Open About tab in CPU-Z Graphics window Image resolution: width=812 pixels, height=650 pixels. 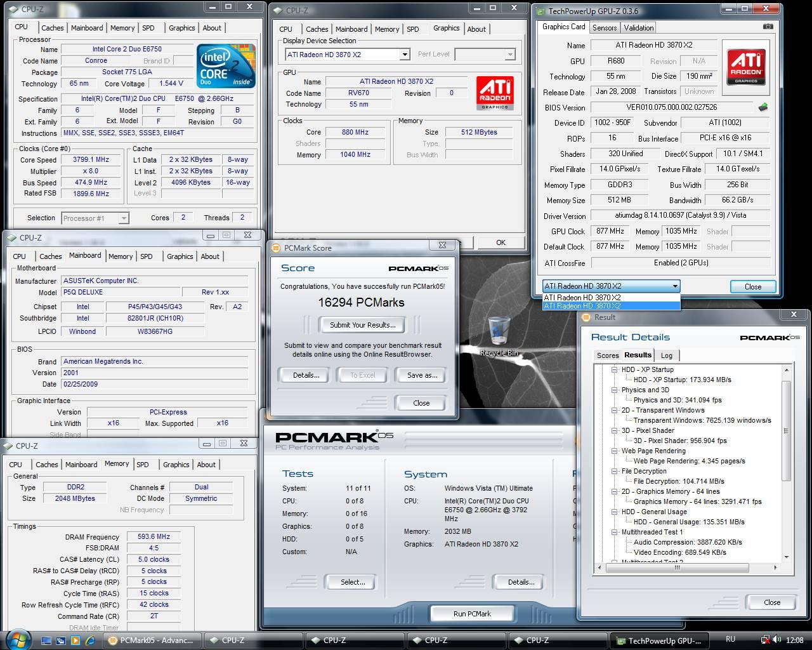click(476, 29)
